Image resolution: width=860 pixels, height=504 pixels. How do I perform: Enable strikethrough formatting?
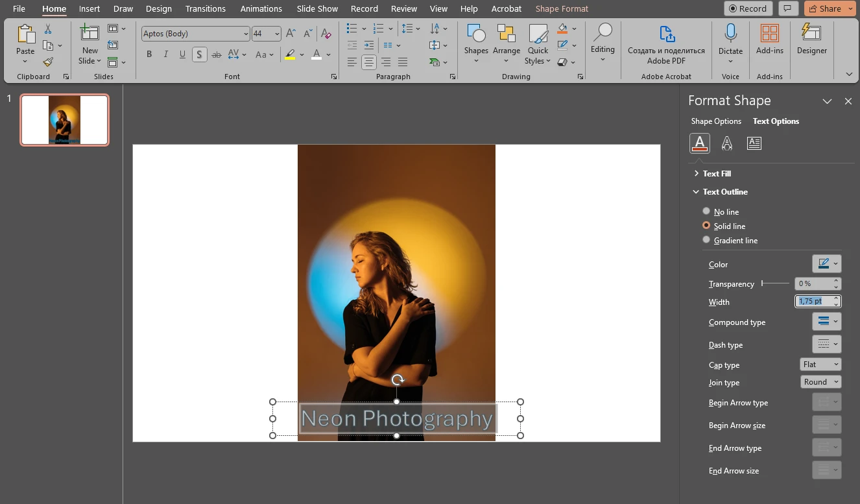[216, 54]
